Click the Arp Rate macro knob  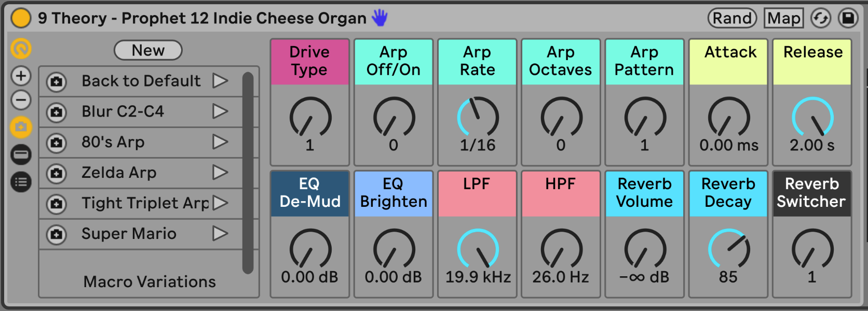478,117
